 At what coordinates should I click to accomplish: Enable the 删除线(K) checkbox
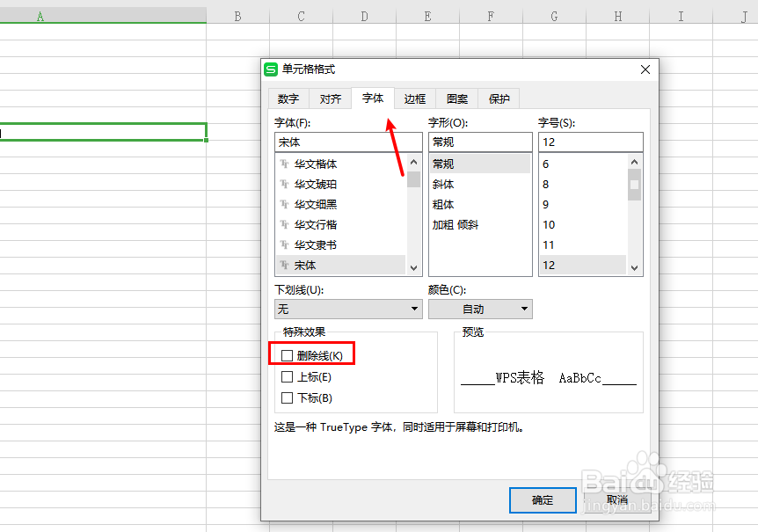pos(288,356)
